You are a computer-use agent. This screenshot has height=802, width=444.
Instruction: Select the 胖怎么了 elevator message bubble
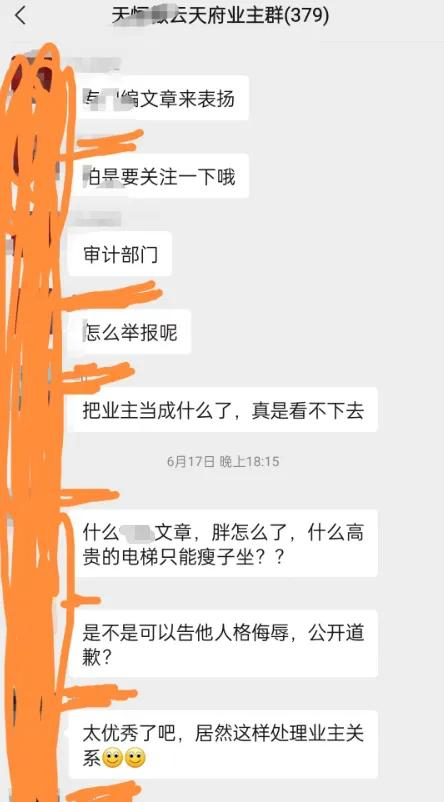coord(224,543)
